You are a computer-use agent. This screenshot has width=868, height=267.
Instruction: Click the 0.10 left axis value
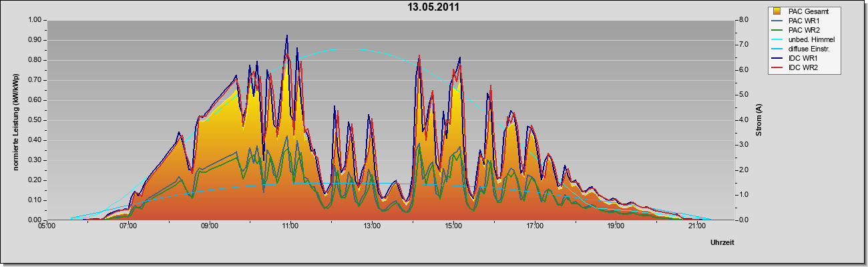[x=35, y=200]
